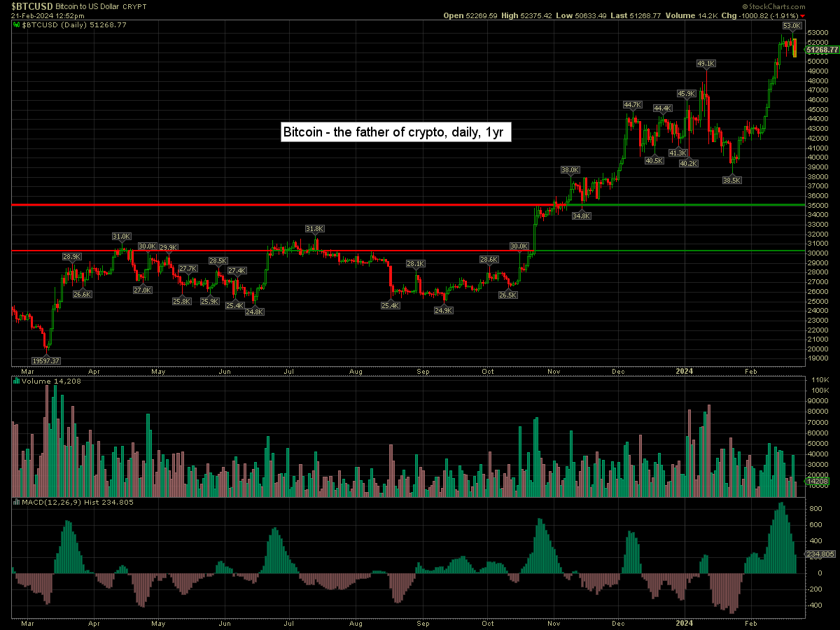This screenshot has width=840, height=630.
Task: Click the Jul month label on time axis
Action: (288, 372)
